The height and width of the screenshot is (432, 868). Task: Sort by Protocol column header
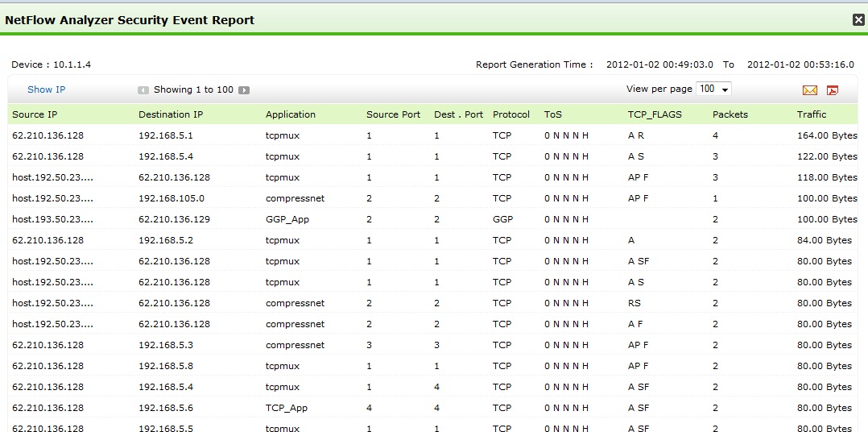(x=511, y=114)
